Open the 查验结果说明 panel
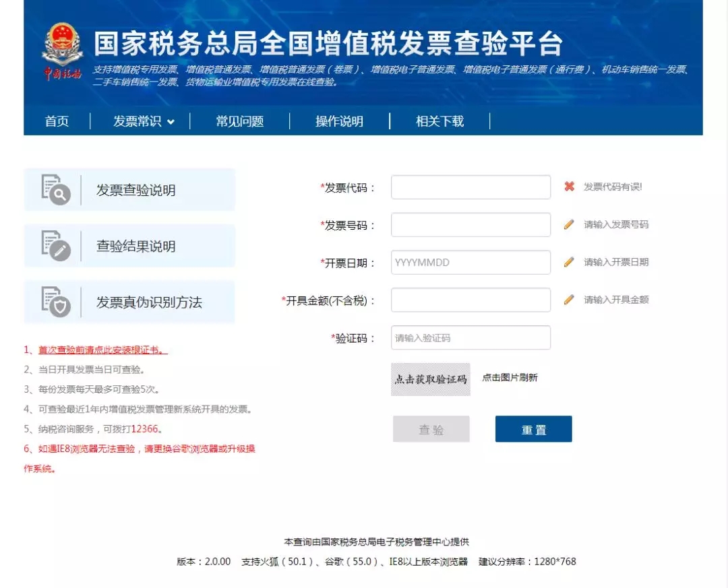The width and height of the screenshot is (728, 588). point(129,246)
